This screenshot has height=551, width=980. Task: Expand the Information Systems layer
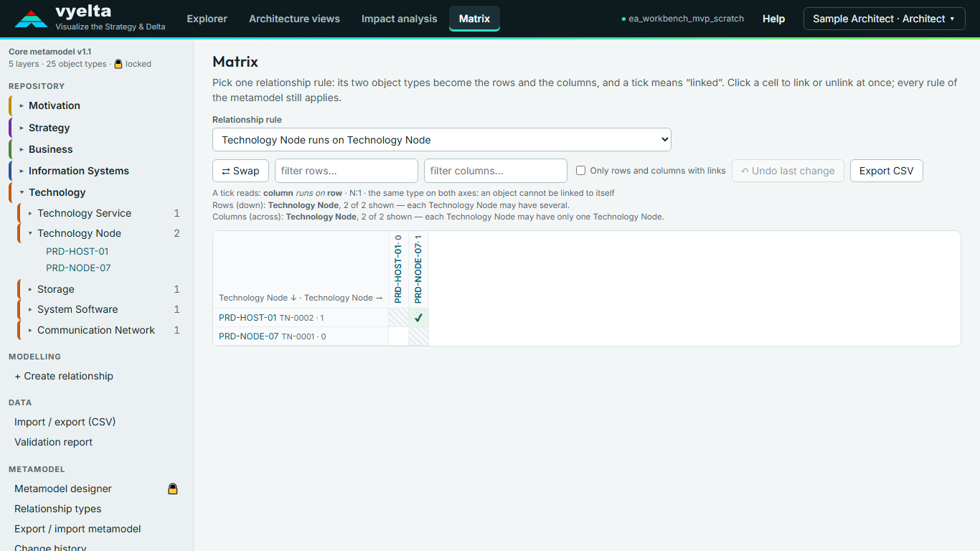[x=22, y=171]
